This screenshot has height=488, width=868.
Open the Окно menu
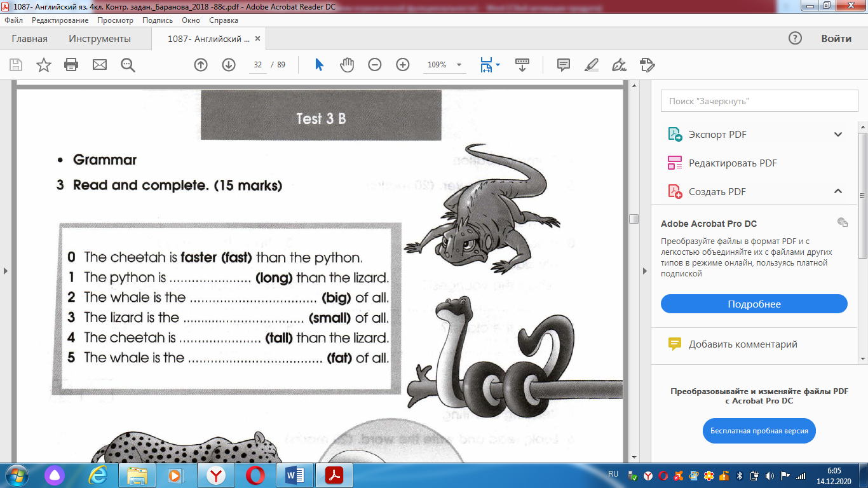[x=191, y=20]
